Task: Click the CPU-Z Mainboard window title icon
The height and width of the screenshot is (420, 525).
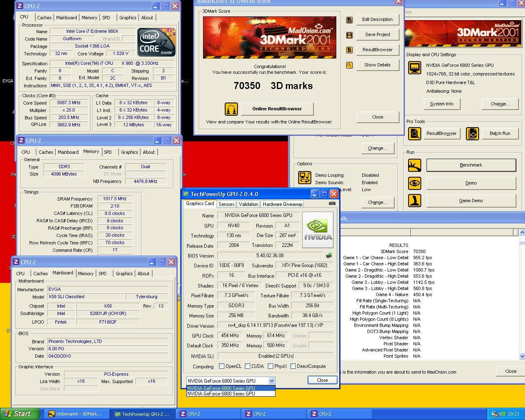Action: coord(16,262)
